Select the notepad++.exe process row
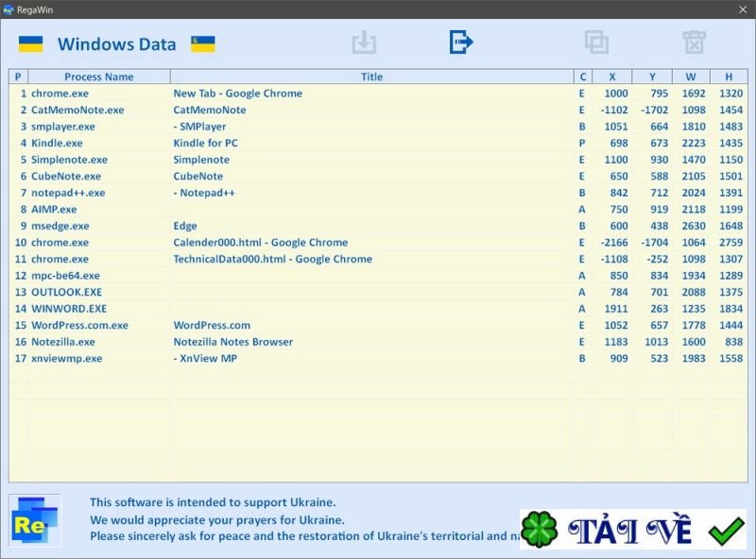The height and width of the screenshot is (559, 756). point(379,193)
